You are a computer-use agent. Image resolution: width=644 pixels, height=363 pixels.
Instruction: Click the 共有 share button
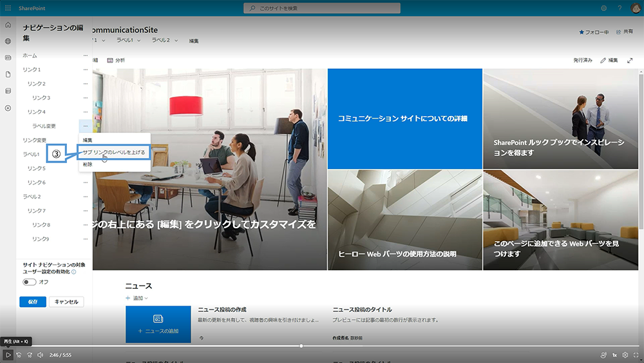[625, 32]
